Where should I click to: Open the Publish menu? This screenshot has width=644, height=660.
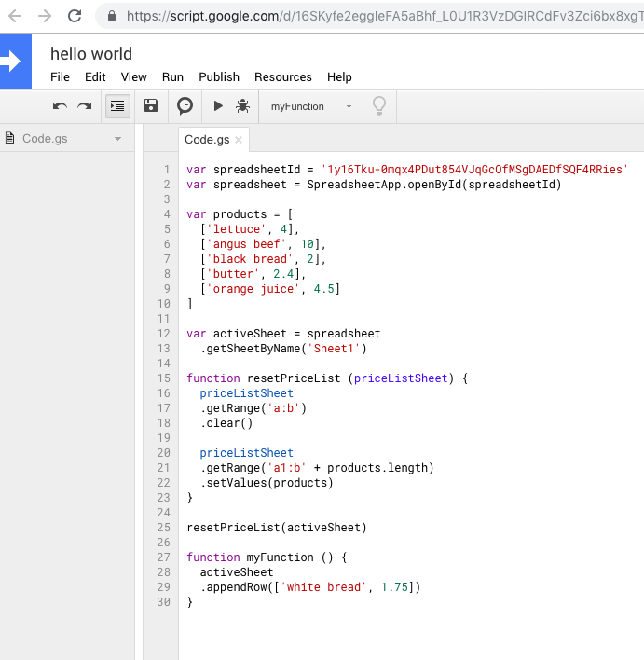[219, 77]
